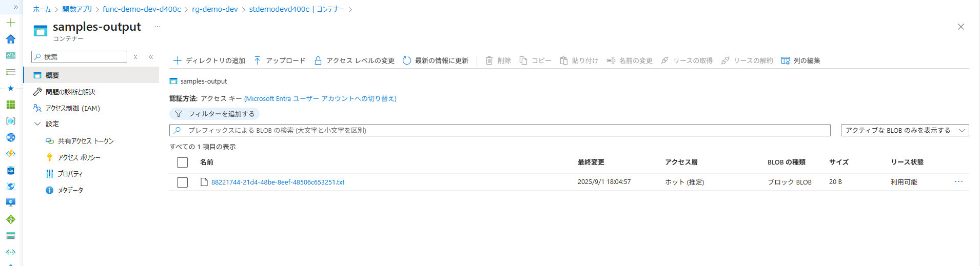Sort by リース状態 column header
This screenshot has height=266, width=980.
pyautogui.click(x=907, y=162)
